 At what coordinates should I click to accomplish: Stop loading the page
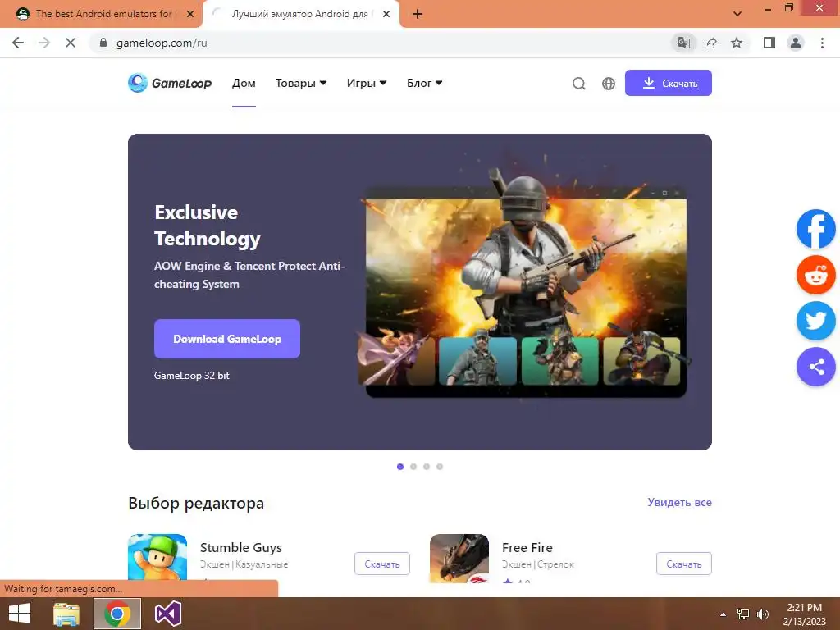[x=71, y=43]
